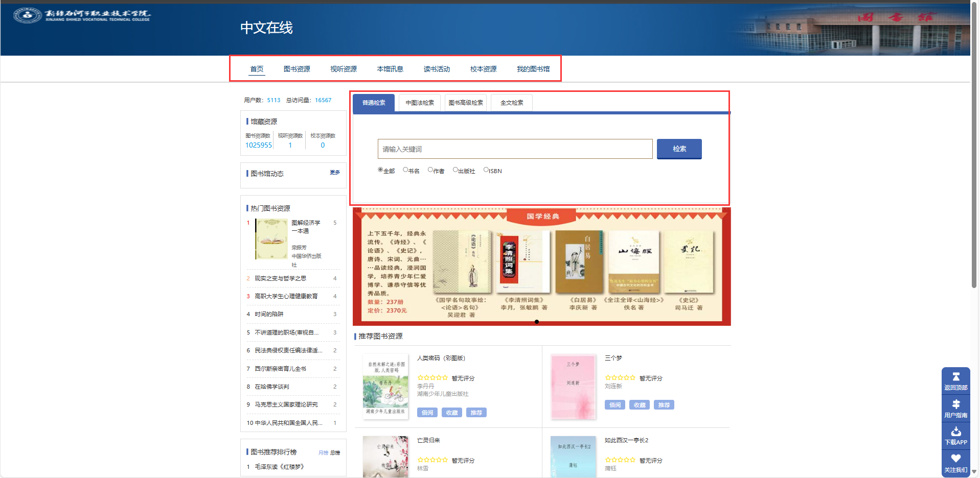
Task: Switch ranking list to 总榜
Action: click(335, 452)
